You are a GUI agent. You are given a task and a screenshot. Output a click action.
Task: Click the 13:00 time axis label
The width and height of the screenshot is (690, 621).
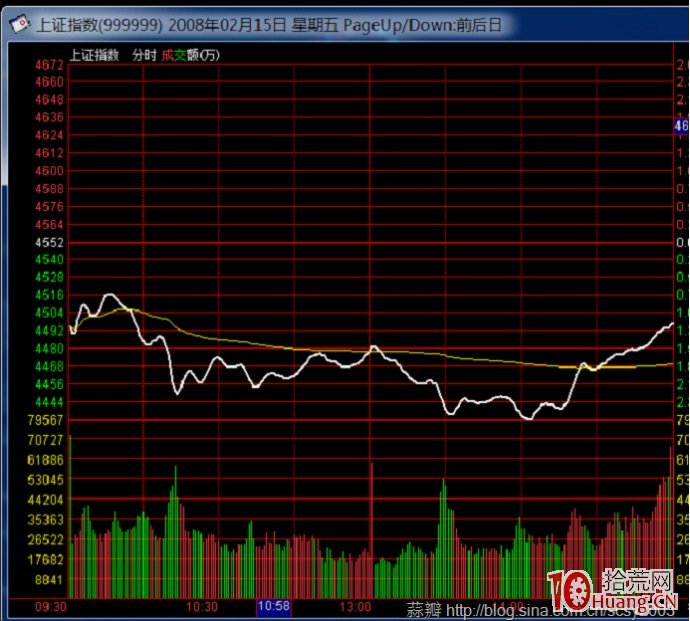[x=355, y=607]
